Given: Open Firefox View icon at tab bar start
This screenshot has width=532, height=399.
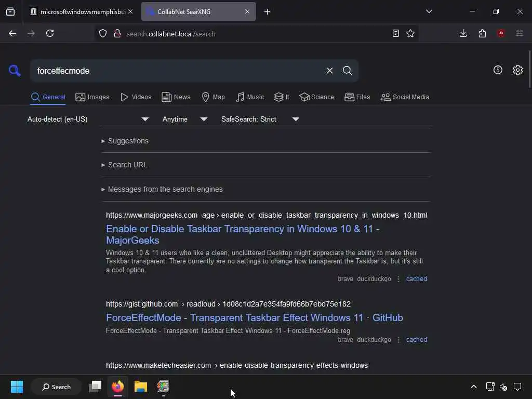Looking at the screenshot, I should click(x=10, y=12).
